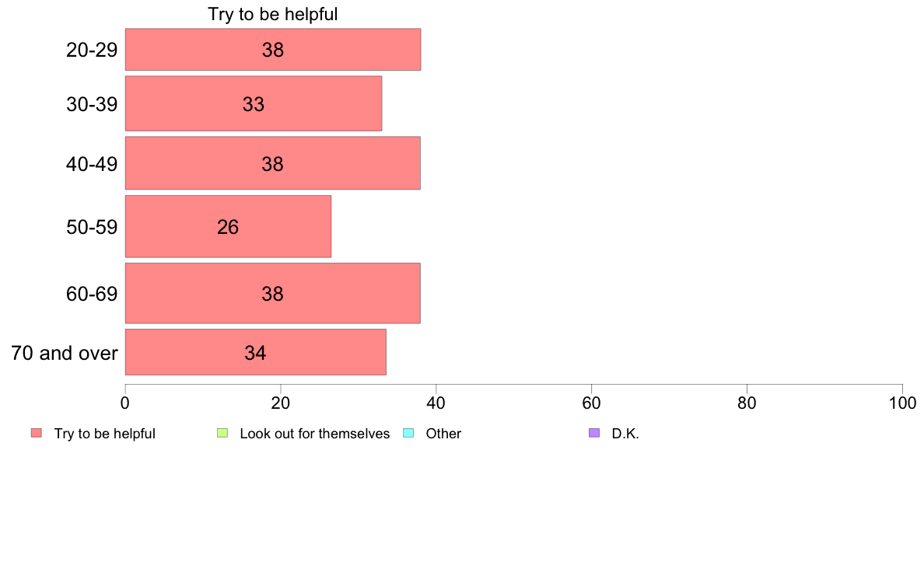Click the green 'Look out for themselves' swatch
This screenshot has height=572, width=924.
pos(222,433)
